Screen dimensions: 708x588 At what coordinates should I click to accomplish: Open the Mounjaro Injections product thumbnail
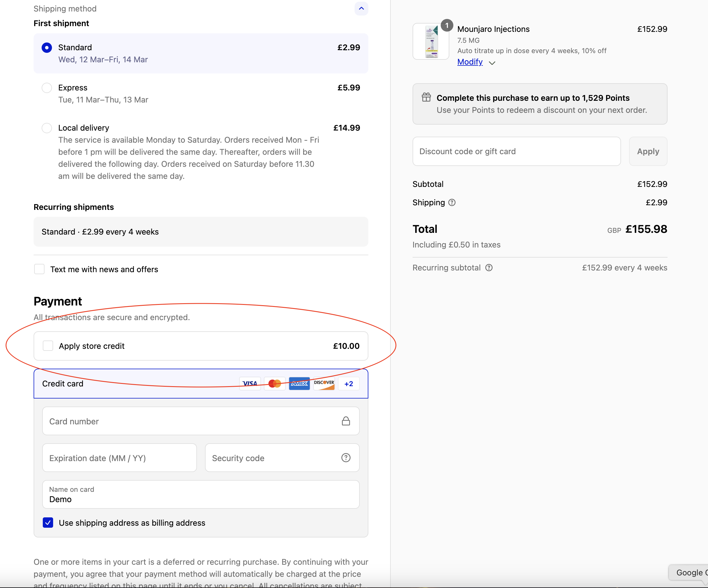pyautogui.click(x=431, y=41)
